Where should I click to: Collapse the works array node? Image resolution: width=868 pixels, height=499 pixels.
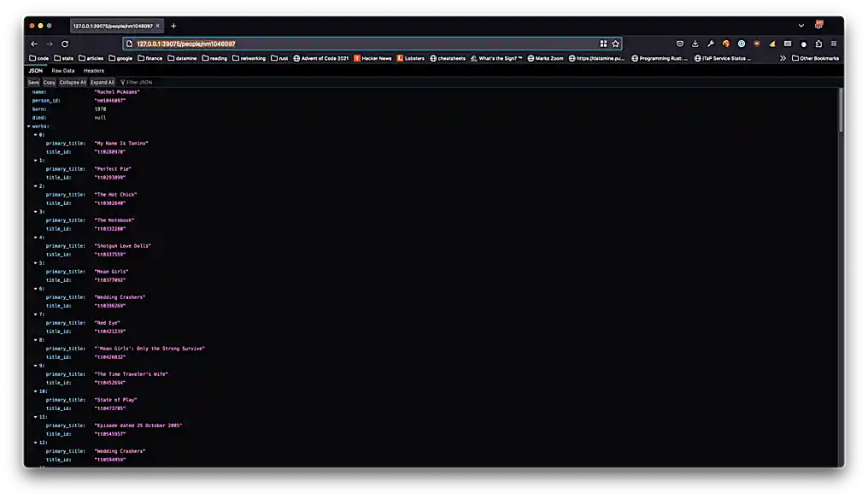click(x=29, y=126)
